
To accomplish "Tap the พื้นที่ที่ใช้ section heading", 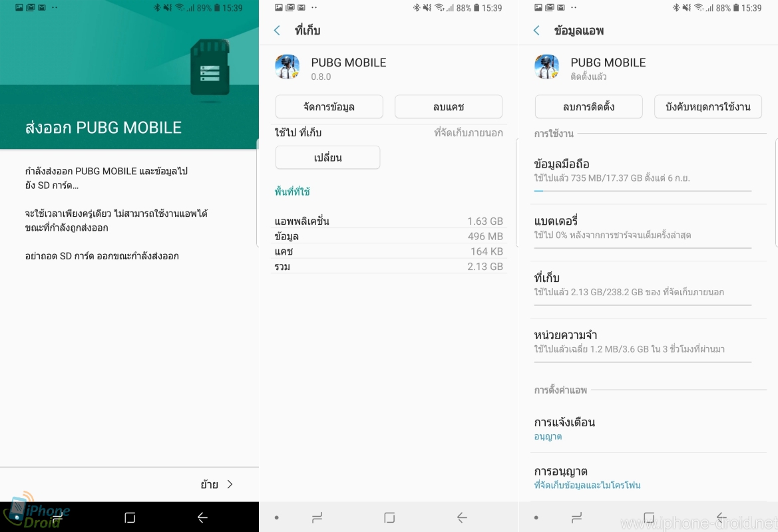I will (x=292, y=192).
